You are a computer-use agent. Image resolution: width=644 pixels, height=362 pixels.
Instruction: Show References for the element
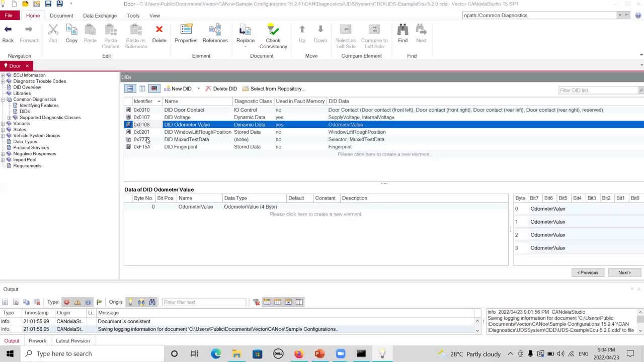click(x=215, y=34)
